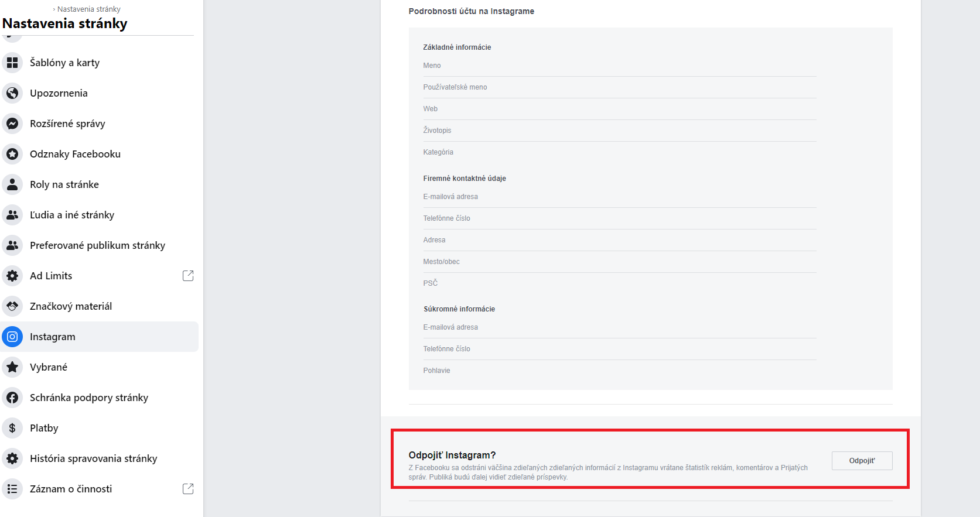
Task: Open Záznam o činnosti entry
Action: (x=100, y=489)
